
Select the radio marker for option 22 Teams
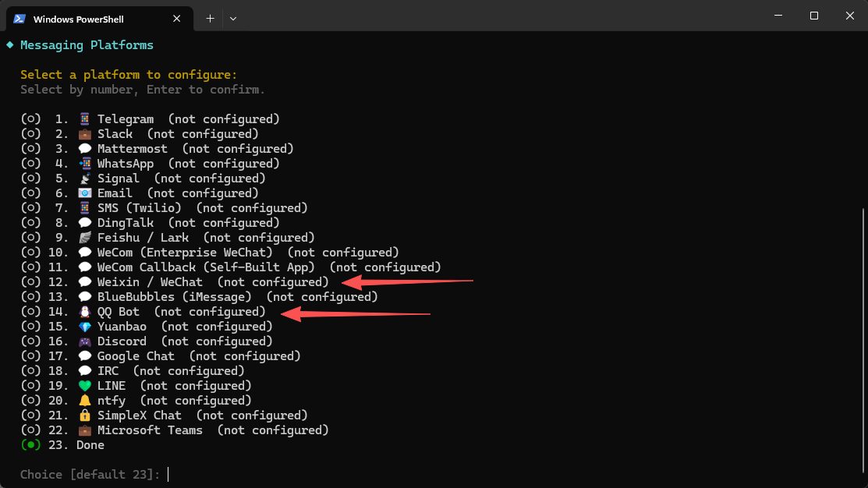click(31, 430)
